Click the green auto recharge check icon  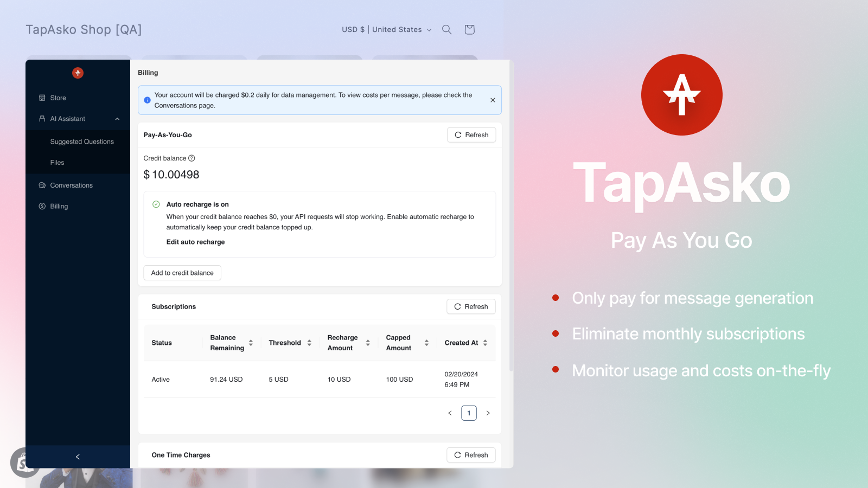point(156,204)
